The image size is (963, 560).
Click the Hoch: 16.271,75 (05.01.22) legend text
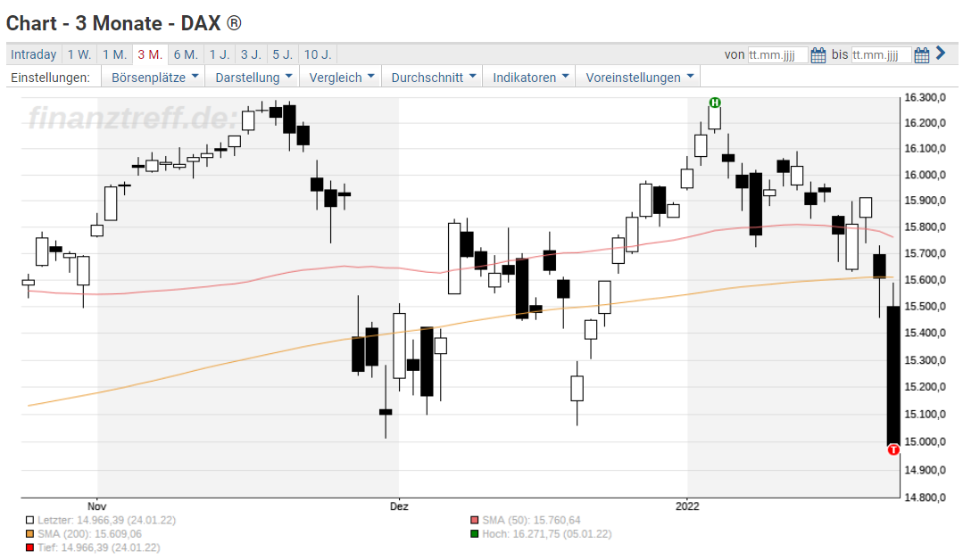(x=547, y=533)
